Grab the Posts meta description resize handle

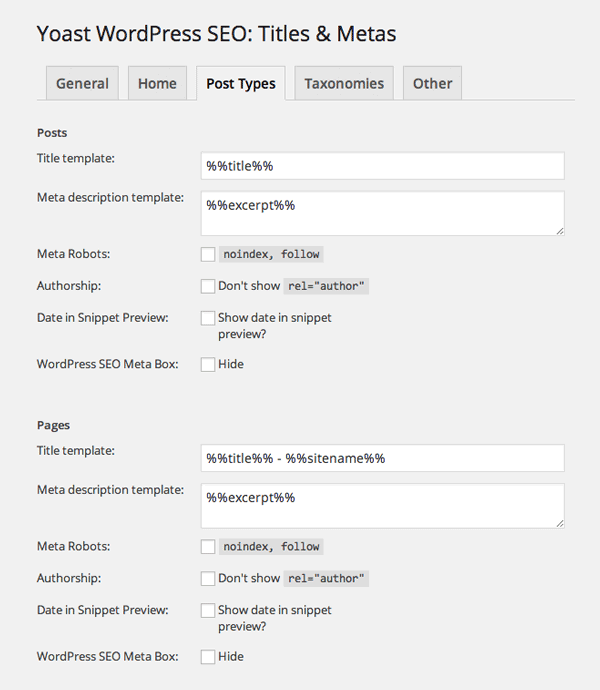point(560,231)
